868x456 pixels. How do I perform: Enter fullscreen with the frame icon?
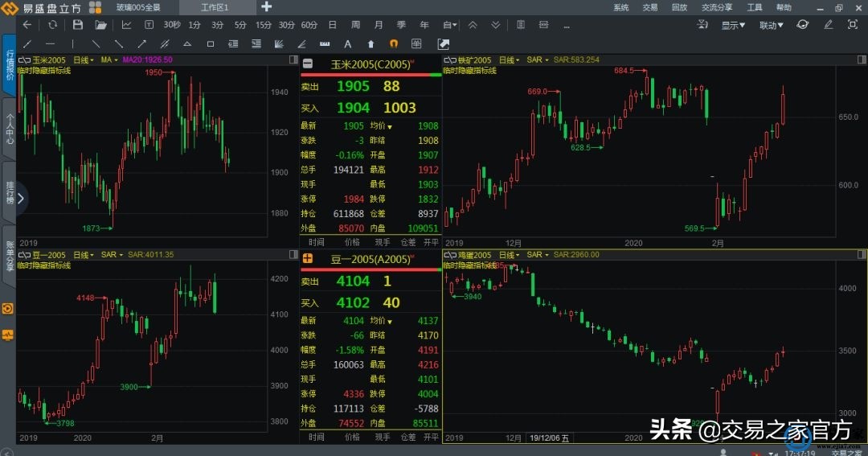[853, 24]
